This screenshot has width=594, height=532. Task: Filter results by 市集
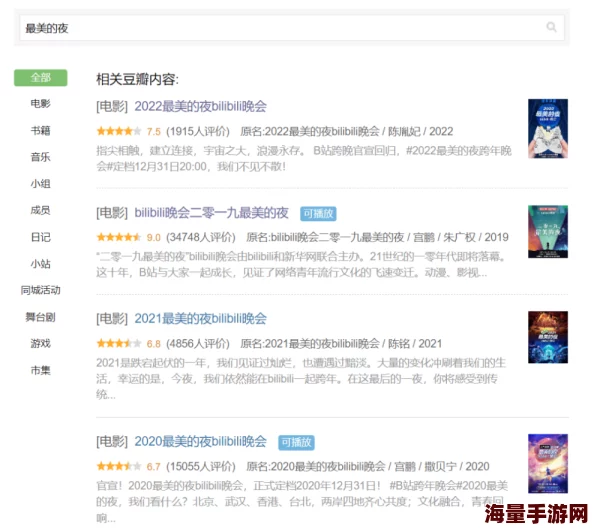coord(41,370)
